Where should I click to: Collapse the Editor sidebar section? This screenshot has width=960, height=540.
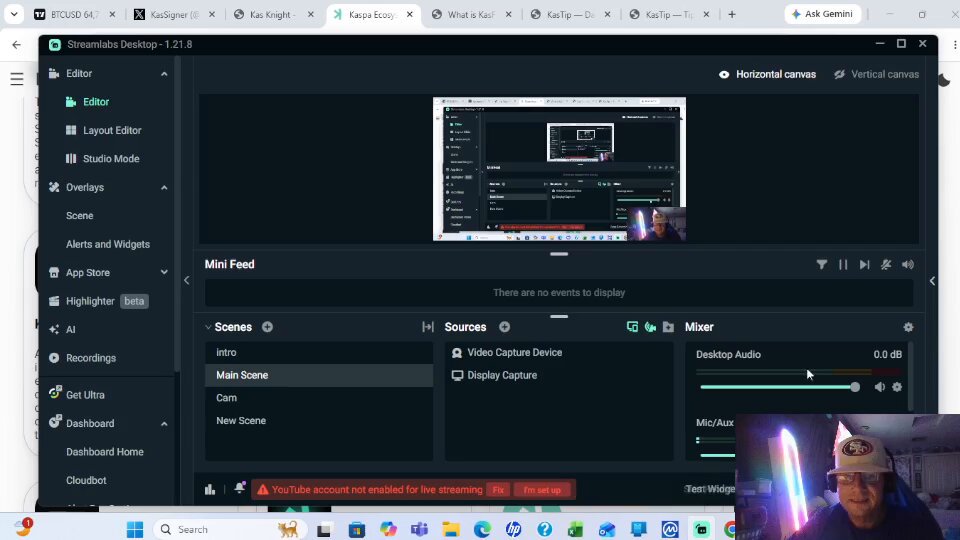pyautogui.click(x=164, y=73)
